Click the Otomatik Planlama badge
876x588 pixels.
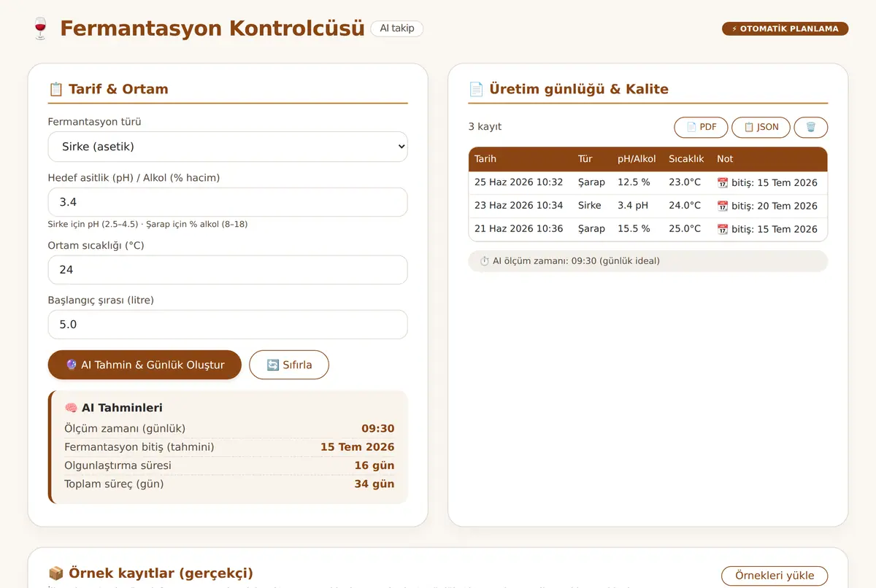(785, 29)
